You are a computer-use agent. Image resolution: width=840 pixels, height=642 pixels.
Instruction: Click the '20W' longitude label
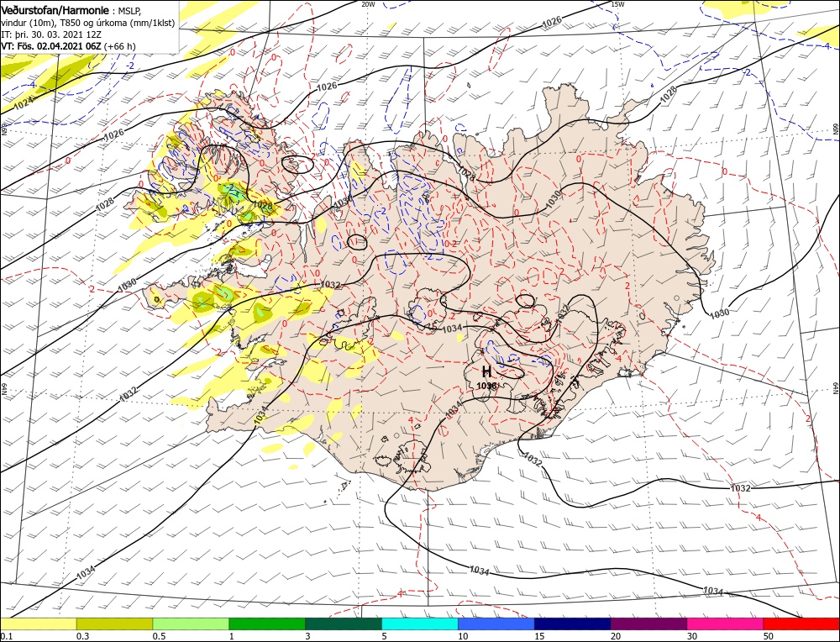368,4
